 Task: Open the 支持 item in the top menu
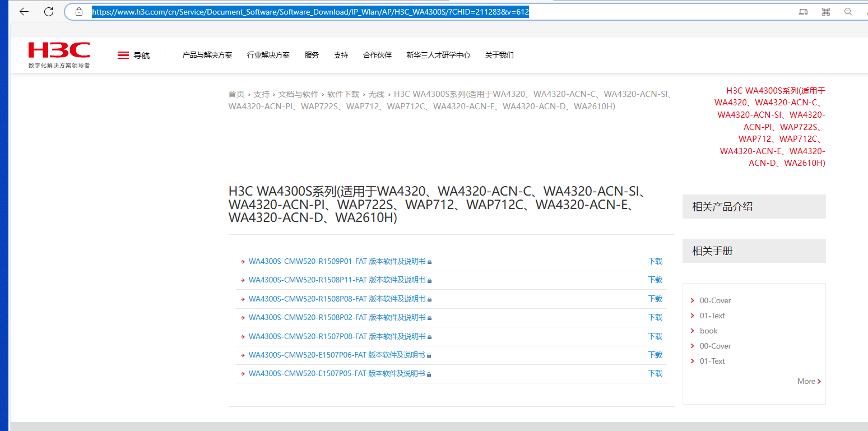[341, 55]
